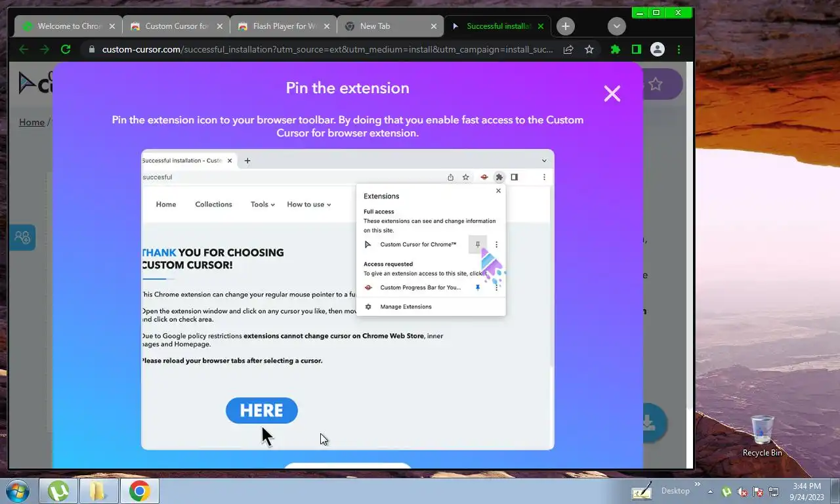Viewport: 840px width, 504px height.
Task: Expand the tab search dropdown arrow
Action: point(616,26)
